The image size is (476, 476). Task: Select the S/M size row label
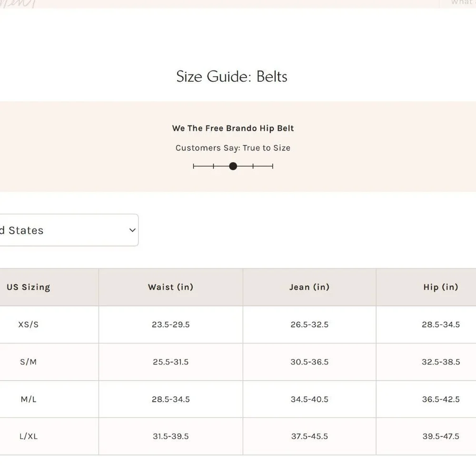pos(28,362)
